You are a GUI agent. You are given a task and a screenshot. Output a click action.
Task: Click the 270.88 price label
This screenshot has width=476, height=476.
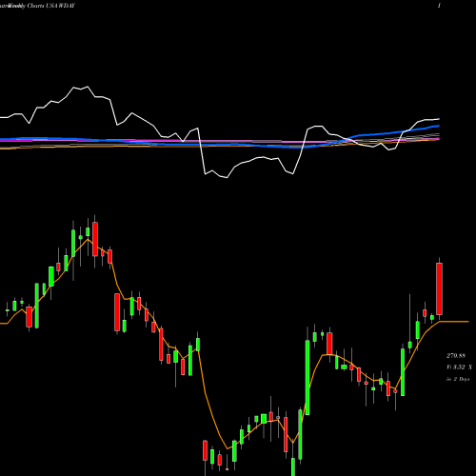pyautogui.click(x=456, y=356)
